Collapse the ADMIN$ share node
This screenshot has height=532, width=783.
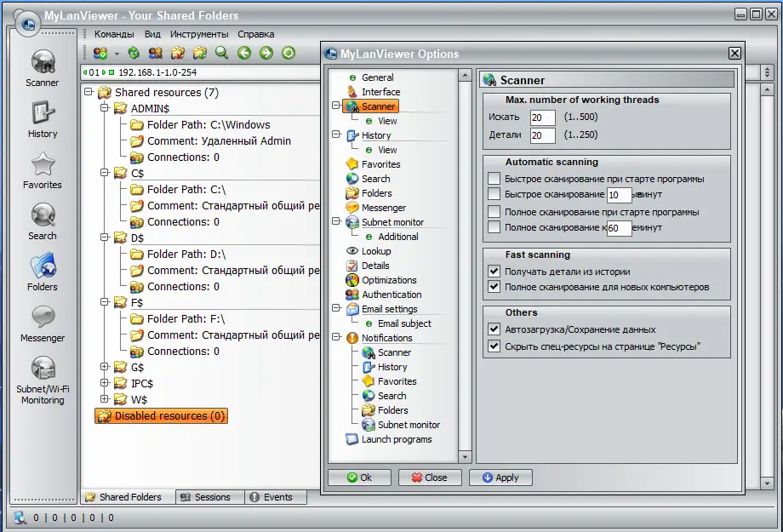(x=105, y=108)
